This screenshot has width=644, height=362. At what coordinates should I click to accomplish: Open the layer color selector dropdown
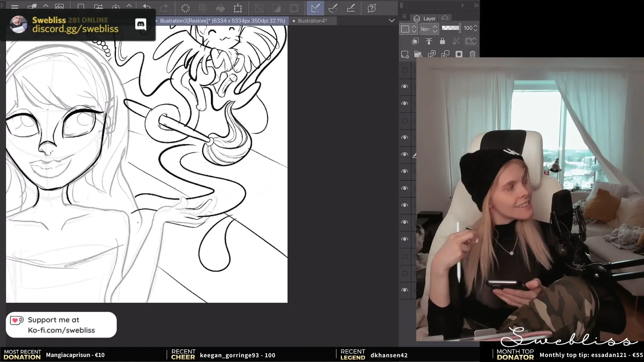pos(409,29)
